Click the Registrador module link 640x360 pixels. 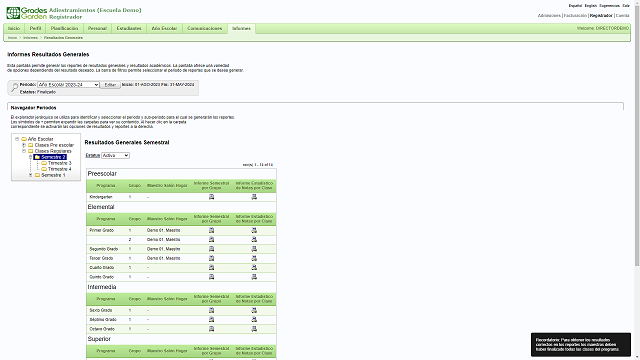click(601, 16)
